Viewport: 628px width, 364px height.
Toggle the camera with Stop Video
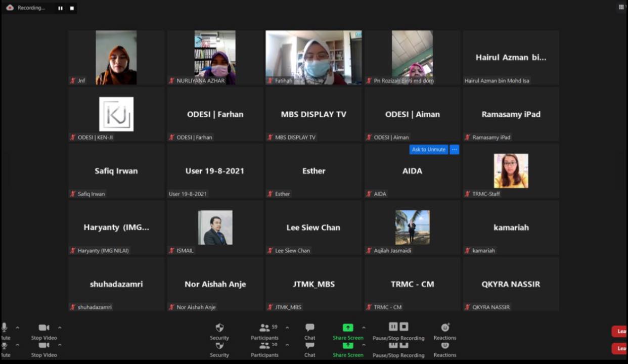click(44, 331)
